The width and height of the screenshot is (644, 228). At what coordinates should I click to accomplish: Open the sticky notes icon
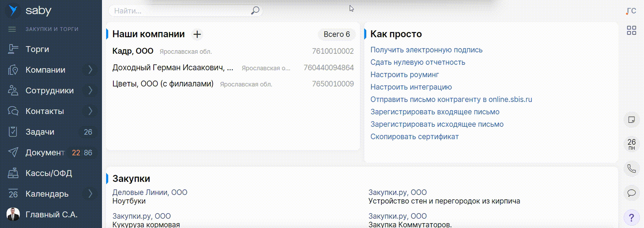coord(631,120)
